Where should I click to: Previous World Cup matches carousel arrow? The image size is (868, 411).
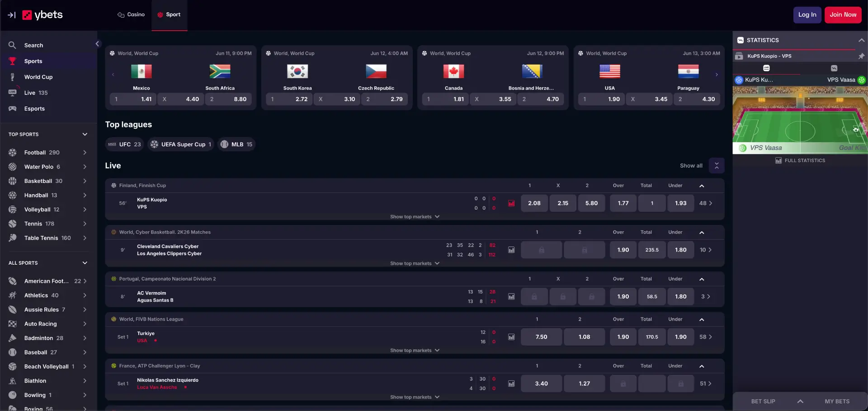[113, 75]
